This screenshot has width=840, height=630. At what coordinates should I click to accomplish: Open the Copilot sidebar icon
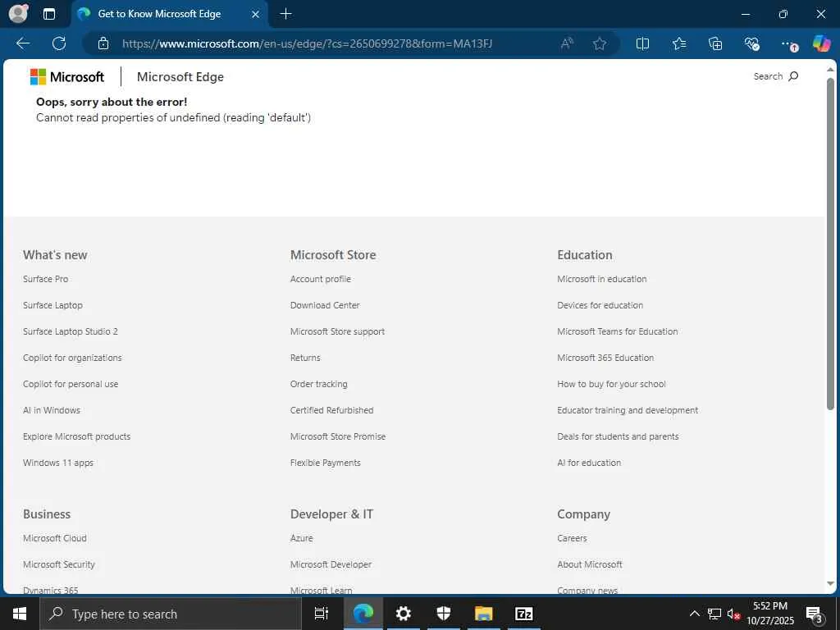click(x=821, y=43)
